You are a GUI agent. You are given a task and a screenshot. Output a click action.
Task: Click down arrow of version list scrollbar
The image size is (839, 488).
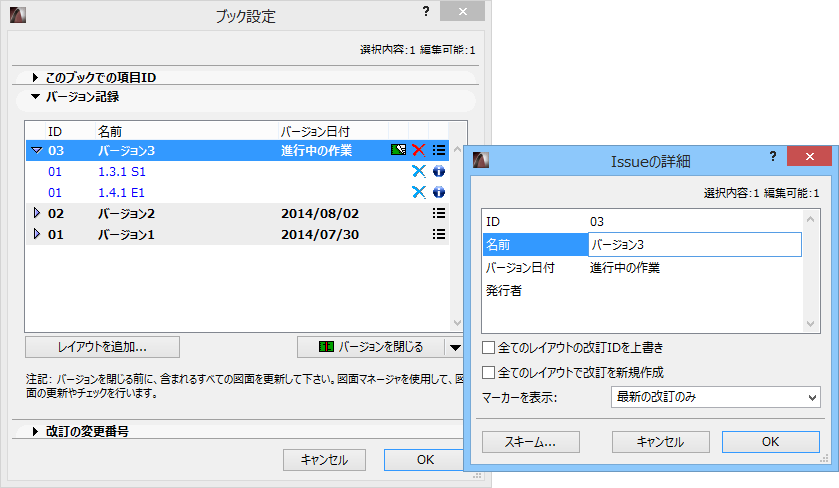point(457,323)
